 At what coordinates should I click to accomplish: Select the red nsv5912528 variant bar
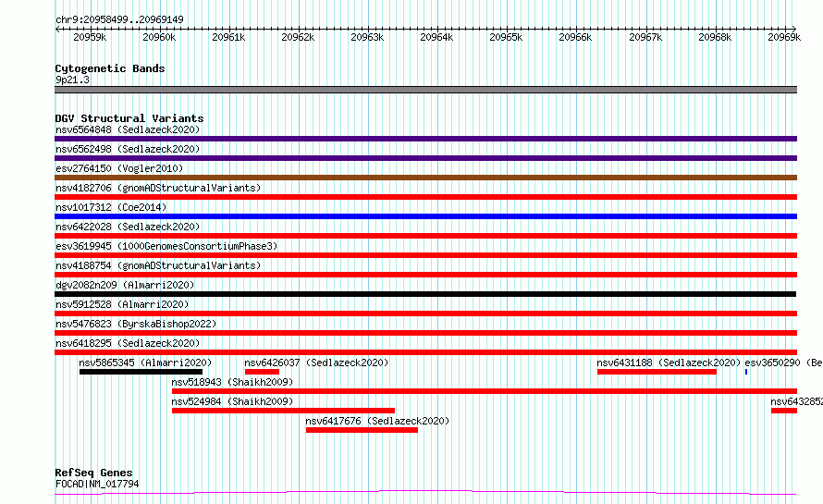[425, 313]
